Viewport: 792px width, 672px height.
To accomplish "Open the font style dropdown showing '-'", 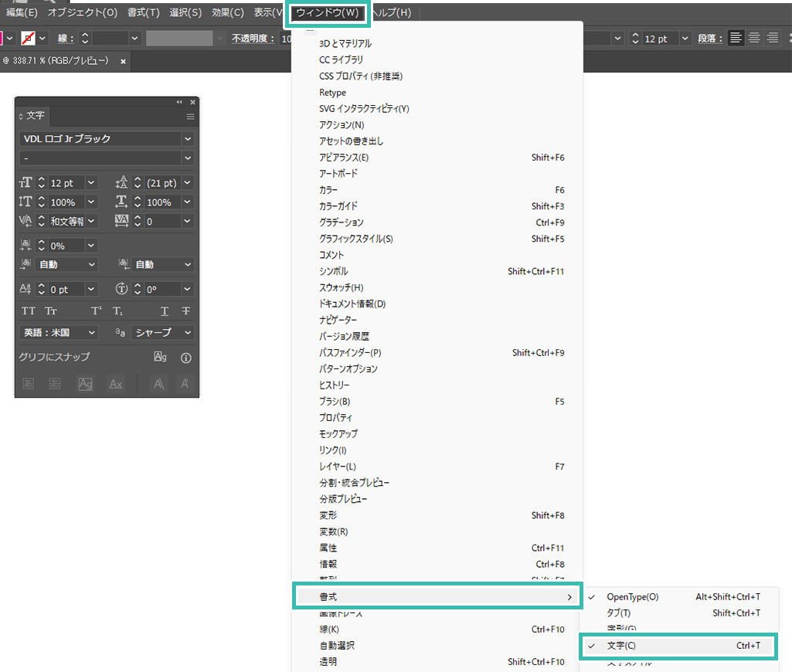I will pos(188,158).
